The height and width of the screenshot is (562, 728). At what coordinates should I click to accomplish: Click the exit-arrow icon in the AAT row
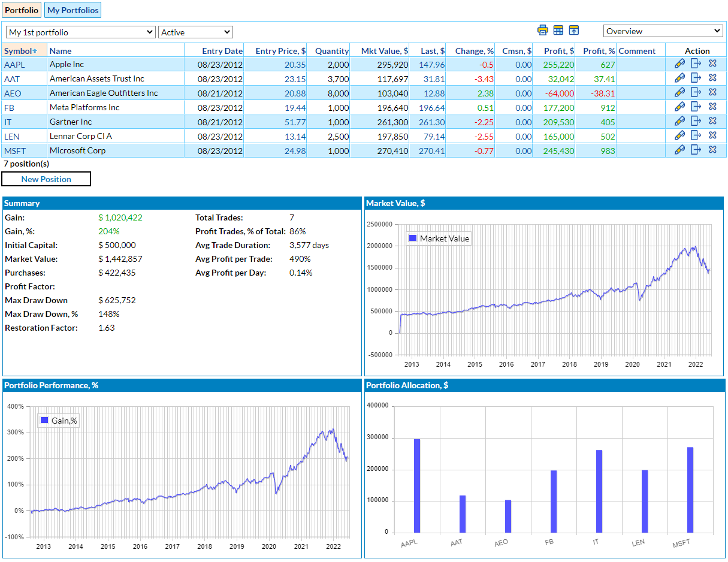pyautogui.click(x=696, y=77)
